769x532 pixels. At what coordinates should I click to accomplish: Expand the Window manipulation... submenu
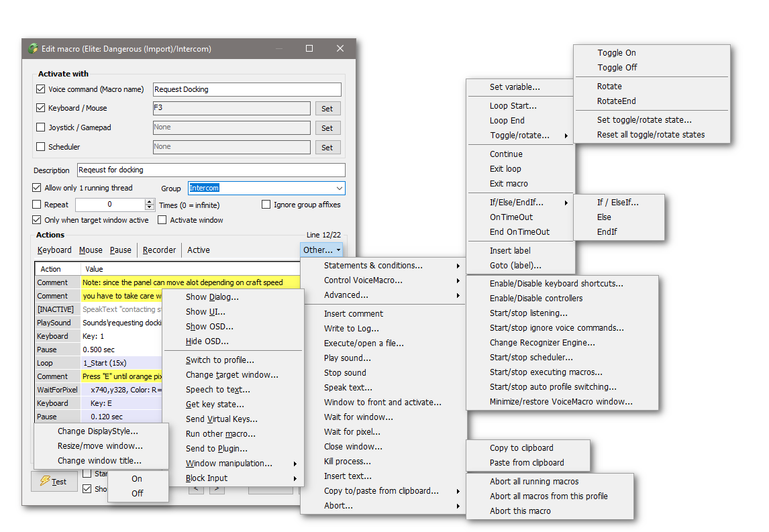(233, 464)
